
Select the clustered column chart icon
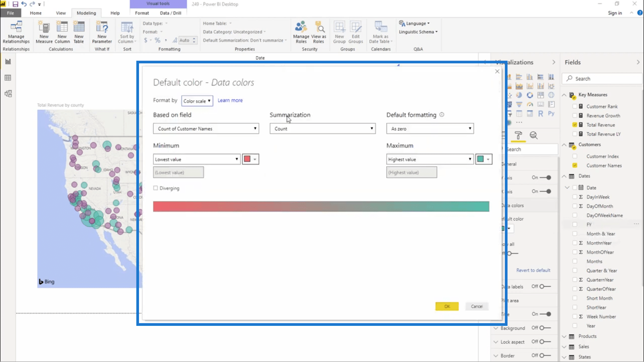pyautogui.click(x=530, y=77)
